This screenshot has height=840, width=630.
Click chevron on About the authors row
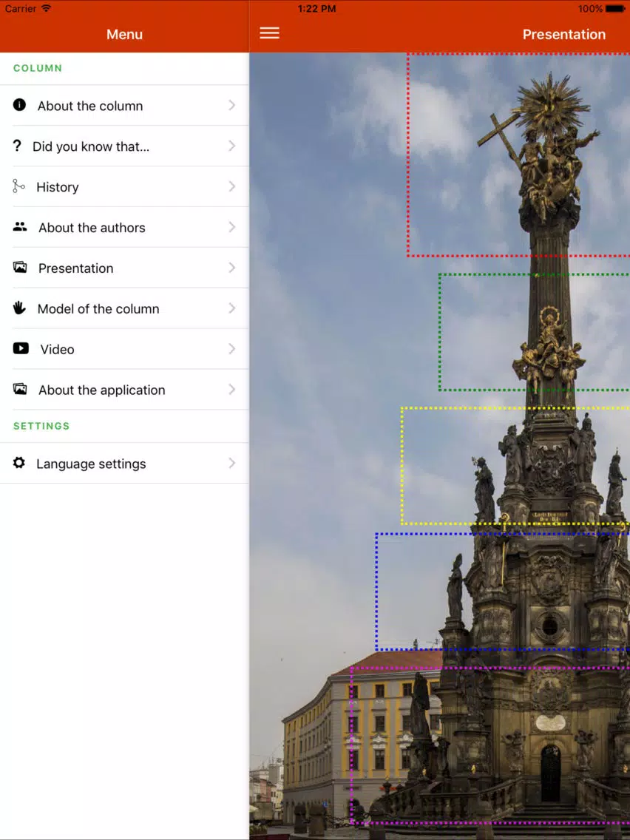click(x=232, y=227)
